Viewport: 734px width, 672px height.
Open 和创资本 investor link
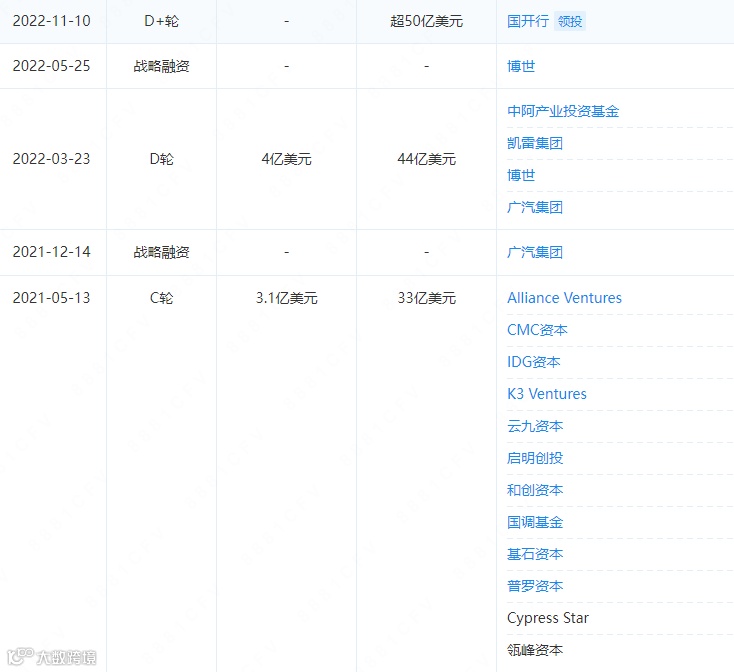pyautogui.click(x=535, y=490)
